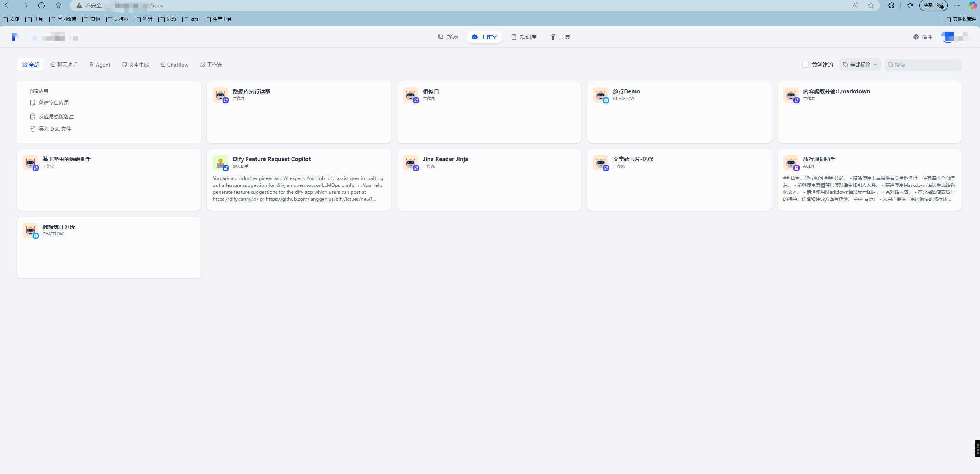
Task: Open the user account avatar menu
Action: pos(948,37)
